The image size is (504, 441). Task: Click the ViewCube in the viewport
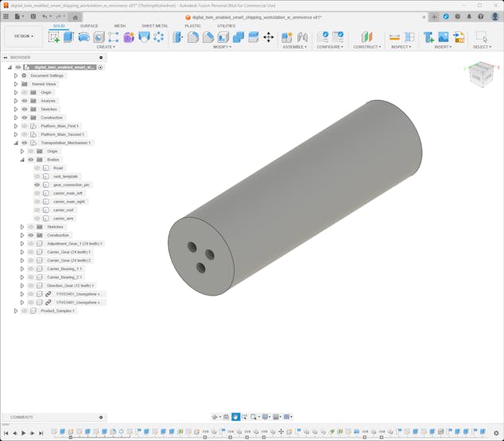480,75
